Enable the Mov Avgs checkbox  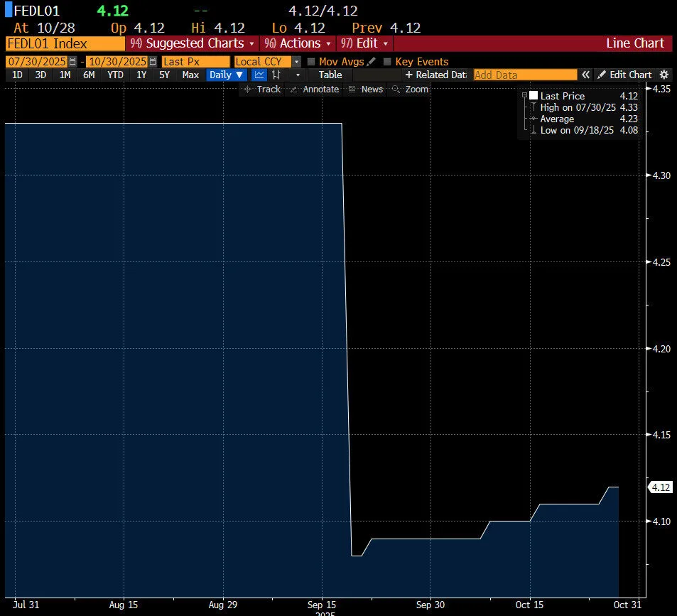coord(311,62)
